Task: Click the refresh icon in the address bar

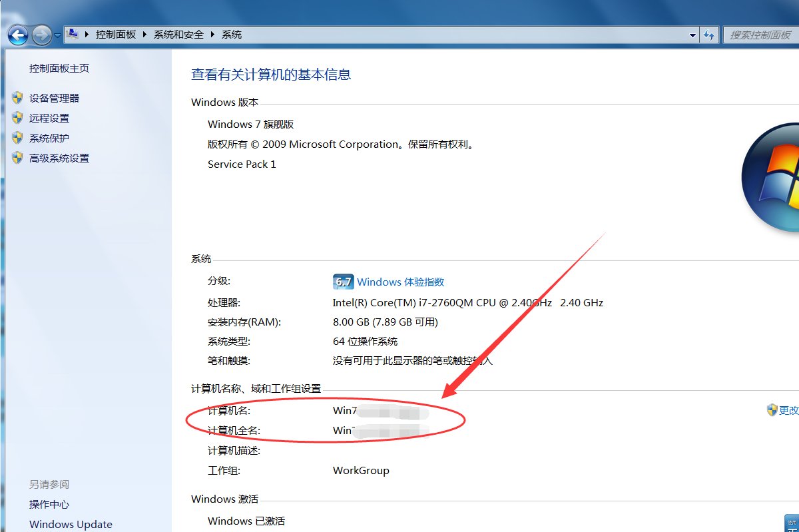Action: (710, 34)
